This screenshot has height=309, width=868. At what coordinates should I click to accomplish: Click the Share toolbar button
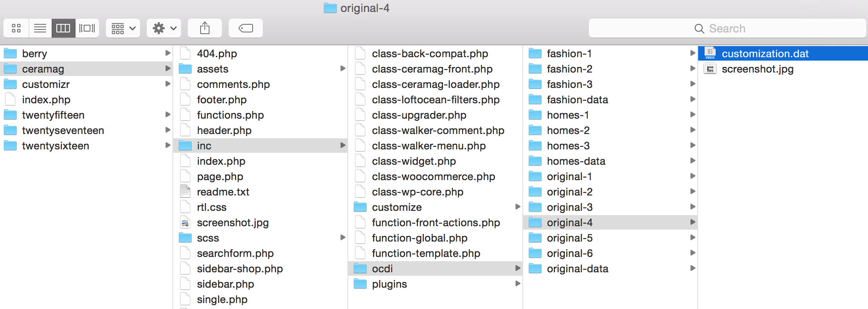pyautogui.click(x=205, y=28)
